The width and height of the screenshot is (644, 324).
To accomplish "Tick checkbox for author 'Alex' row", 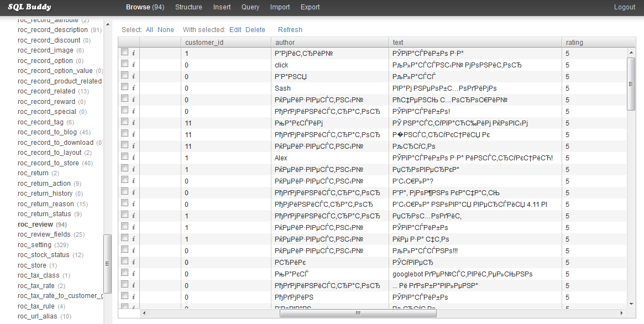I will click(124, 156).
